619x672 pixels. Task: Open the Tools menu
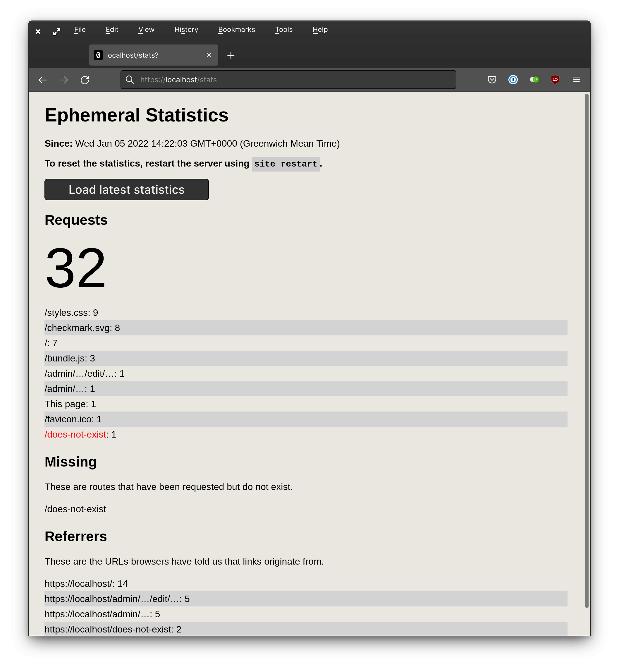tap(284, 30)
